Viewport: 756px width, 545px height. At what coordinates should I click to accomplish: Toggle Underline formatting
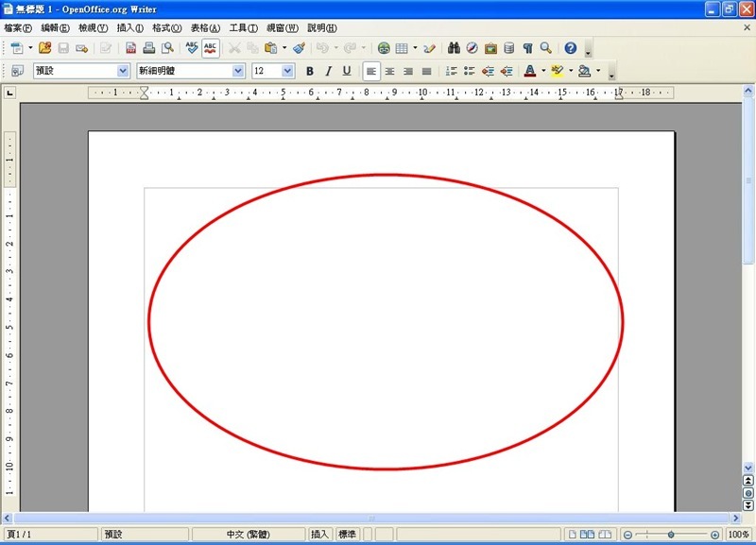347,71
